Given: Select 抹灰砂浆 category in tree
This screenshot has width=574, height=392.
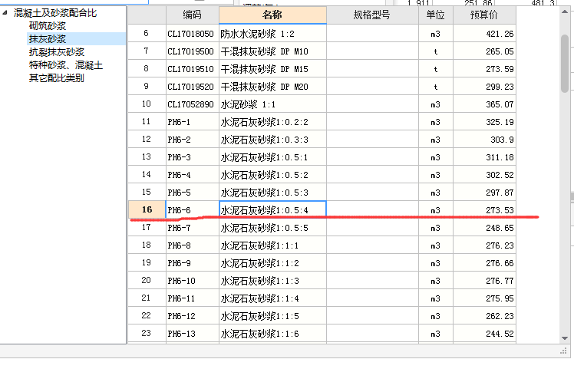Looking at the screenshot, I should (x=48, y=39).
